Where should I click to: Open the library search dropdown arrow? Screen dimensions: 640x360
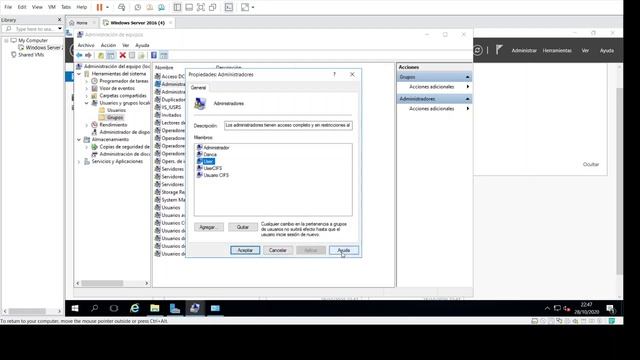pyautogui.click(x=60, y=29)
